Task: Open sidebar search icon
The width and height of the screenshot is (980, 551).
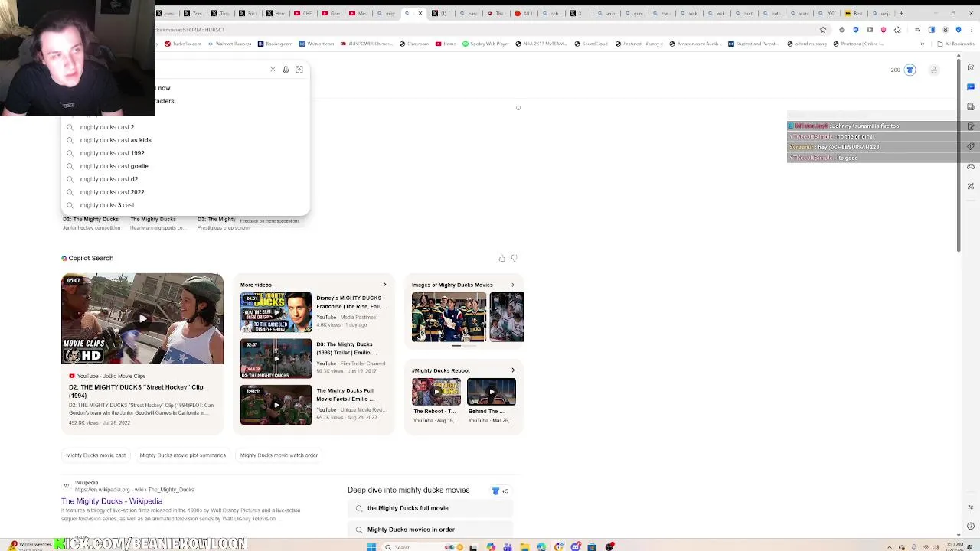Action: [x=971, y=67]
